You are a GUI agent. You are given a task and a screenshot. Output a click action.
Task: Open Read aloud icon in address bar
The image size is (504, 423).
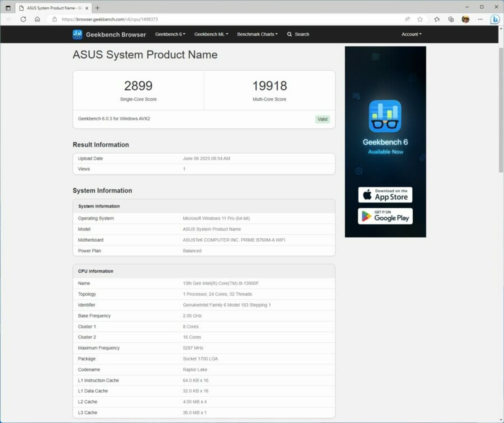click(x=407, y=19)
